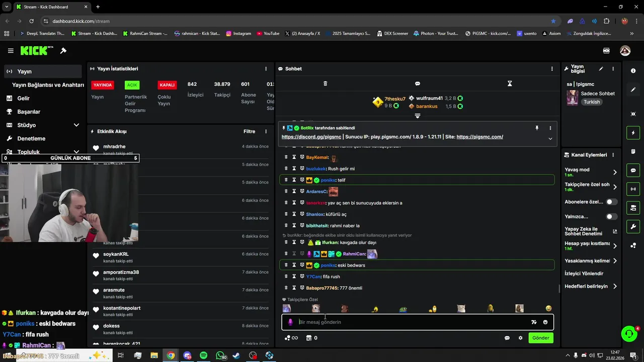This screenshot has height=362, width=644.
Task: Click the Gönder send button
Action: (x=541, y=338)
